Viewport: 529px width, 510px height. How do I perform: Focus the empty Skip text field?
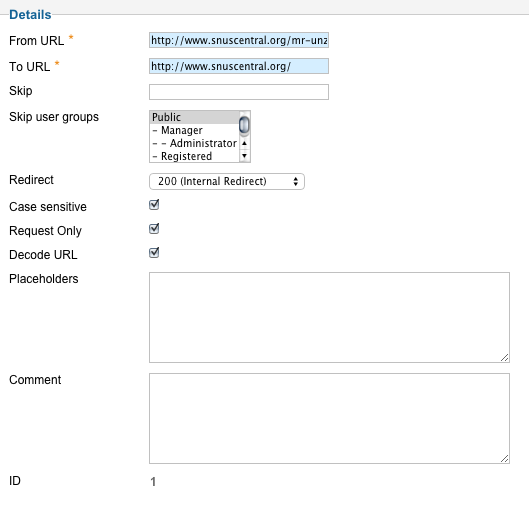click(239, 92)
